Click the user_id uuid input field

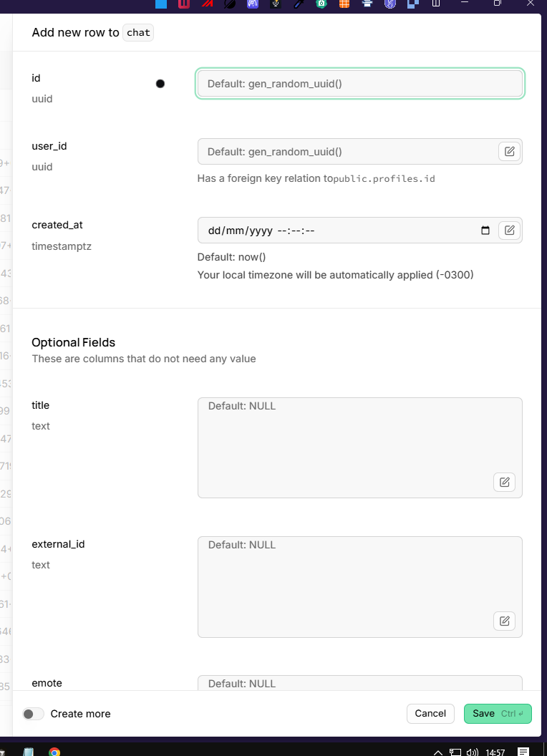click(x=347, y=151)
